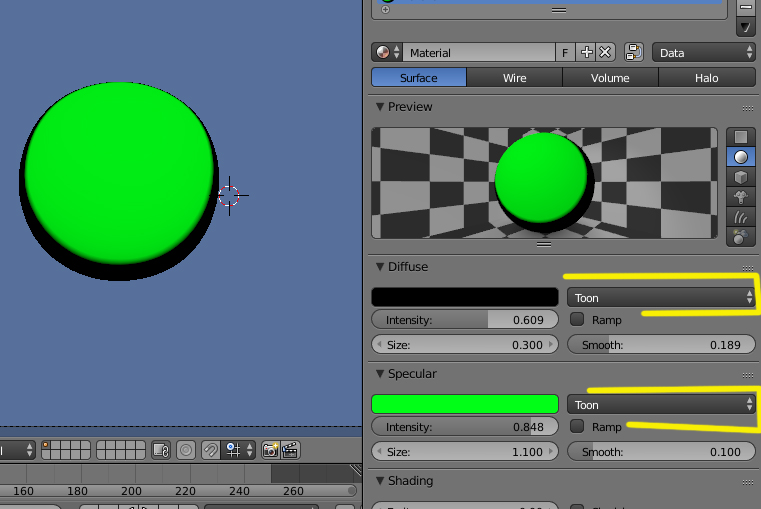Click the material preview thumbnail
Screen dimensions: 761x509
tap(544, 183)
